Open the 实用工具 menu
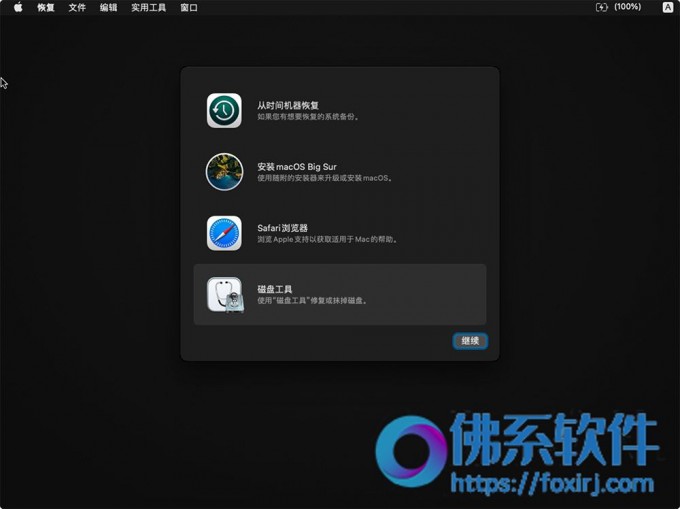680x509 pixels. click(148, 7)
